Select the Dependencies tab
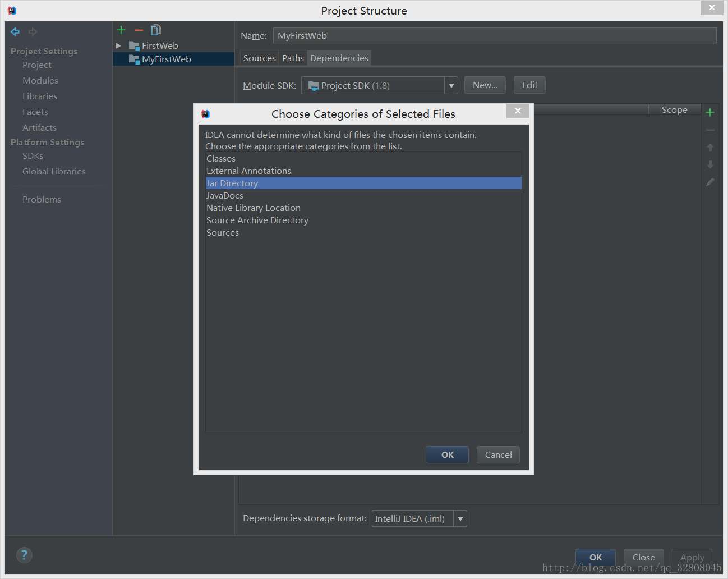Image resolution: width=728 pixels, height=579 pixels. tap(339, 58)
